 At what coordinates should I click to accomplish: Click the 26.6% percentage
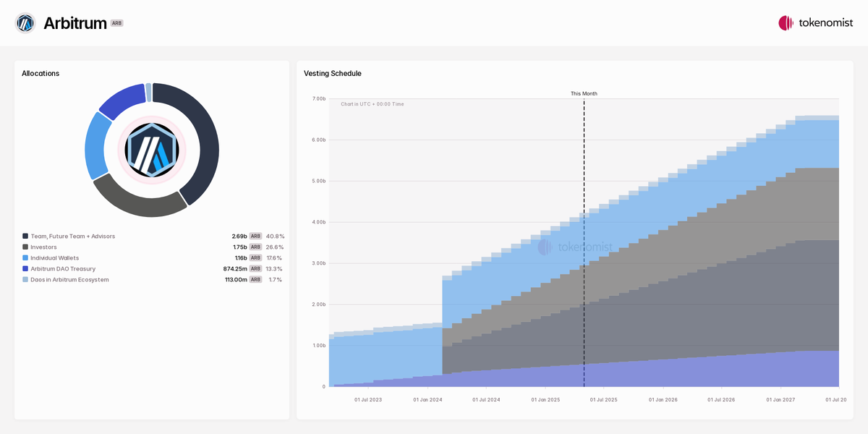click(275, 247)
